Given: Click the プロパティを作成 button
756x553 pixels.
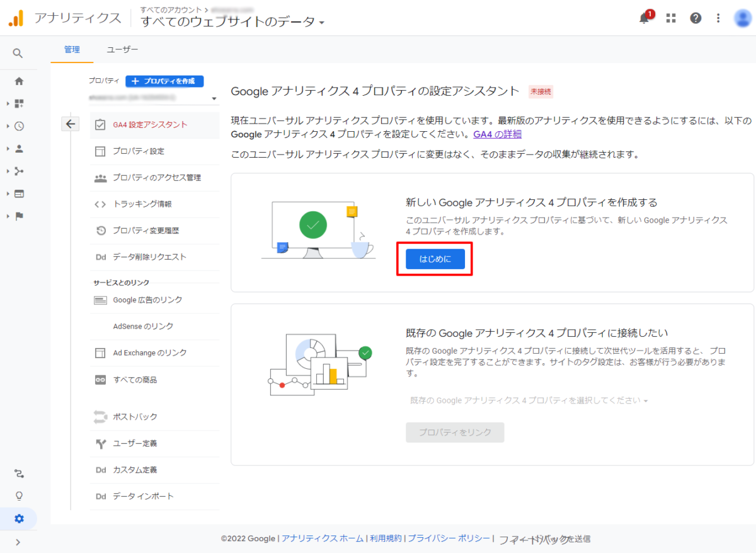Looking at the screenshot, I should tap(164, 81).
